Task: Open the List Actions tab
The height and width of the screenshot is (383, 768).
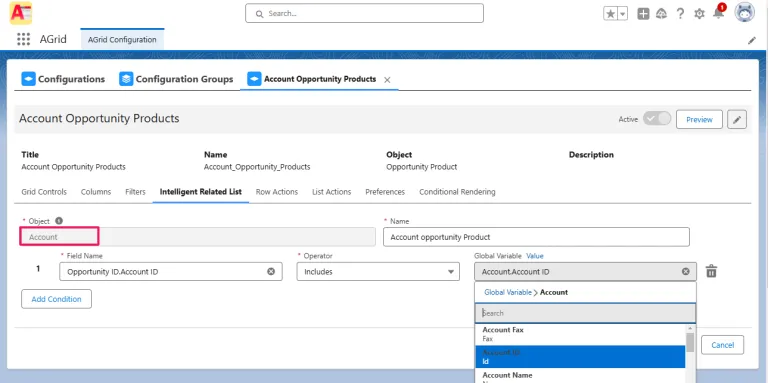Action: coord(332,192)
